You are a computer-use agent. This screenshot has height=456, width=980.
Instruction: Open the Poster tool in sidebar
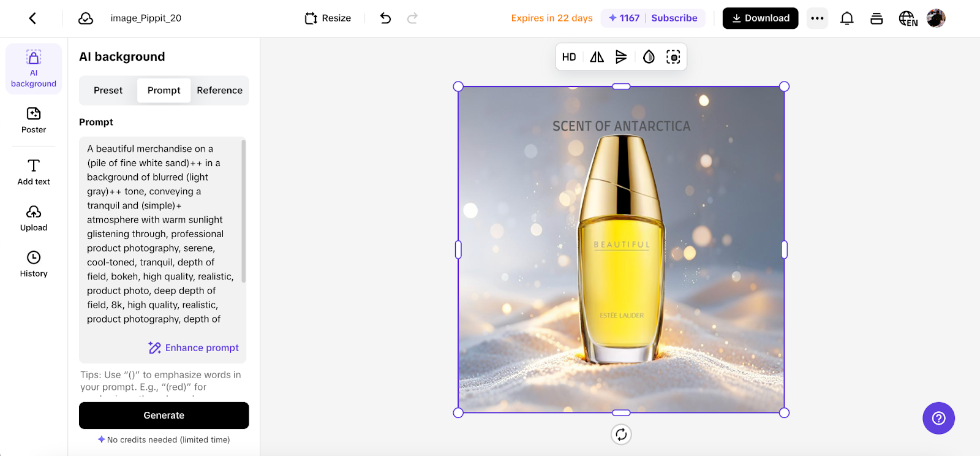pos(34,120)
